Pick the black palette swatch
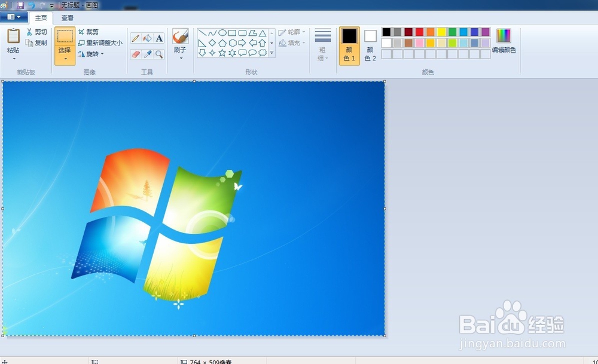 tap(387, 32)
